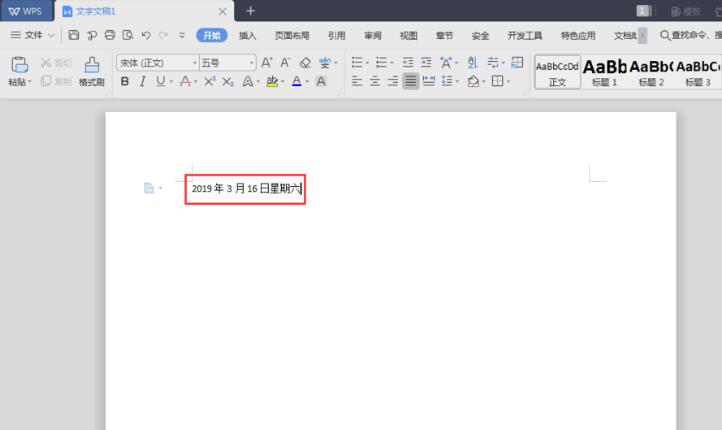722x430 pixels.
Task: Toggle strikethrough formatting
Action: click(186, 81)
